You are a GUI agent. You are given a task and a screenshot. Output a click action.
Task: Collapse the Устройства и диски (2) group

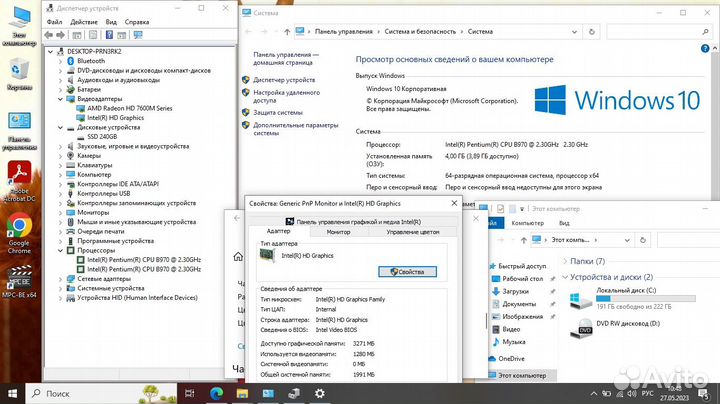coord(565,277)
